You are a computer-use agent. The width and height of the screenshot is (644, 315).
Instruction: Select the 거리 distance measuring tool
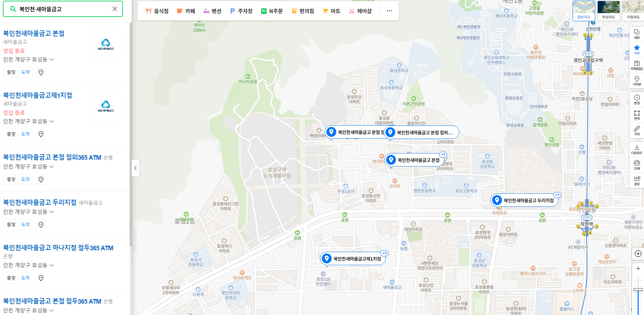point(637,130)
